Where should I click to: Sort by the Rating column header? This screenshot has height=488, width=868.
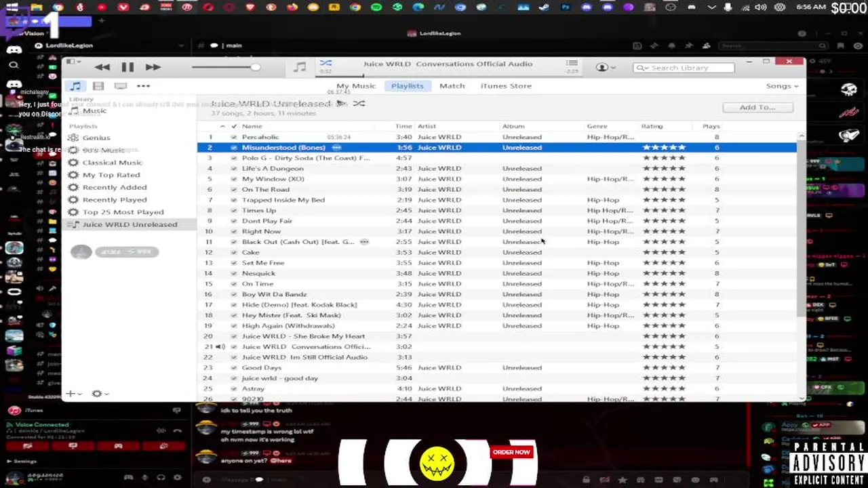(x=652, y=127)
